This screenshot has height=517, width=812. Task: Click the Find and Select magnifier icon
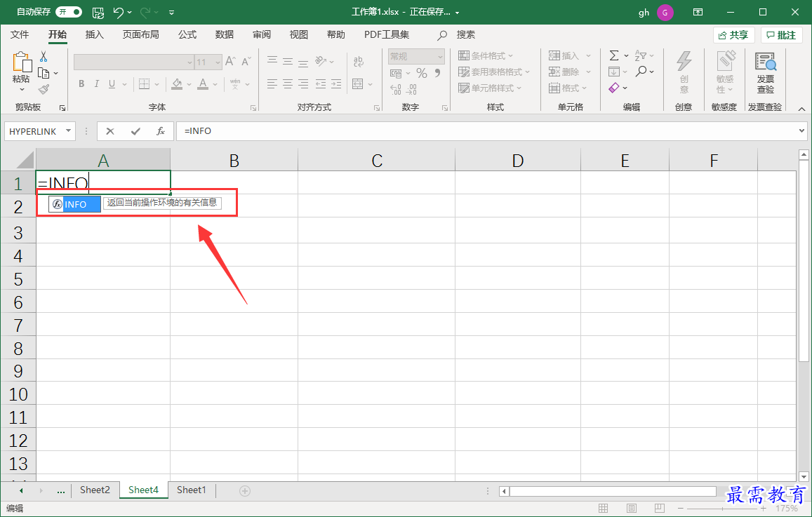click(x=641, y=72)
